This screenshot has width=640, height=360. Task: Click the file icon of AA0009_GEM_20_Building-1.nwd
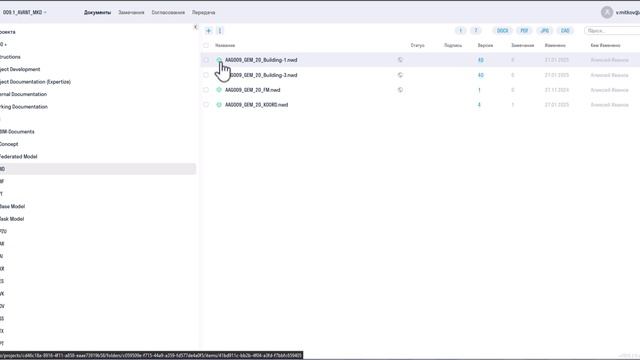pos(219,60)
